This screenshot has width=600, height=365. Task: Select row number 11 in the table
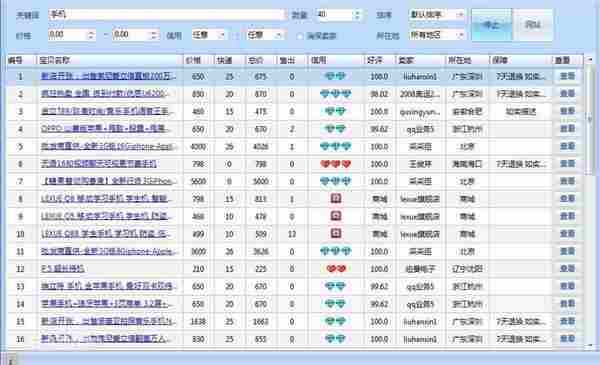click(21, 251)
